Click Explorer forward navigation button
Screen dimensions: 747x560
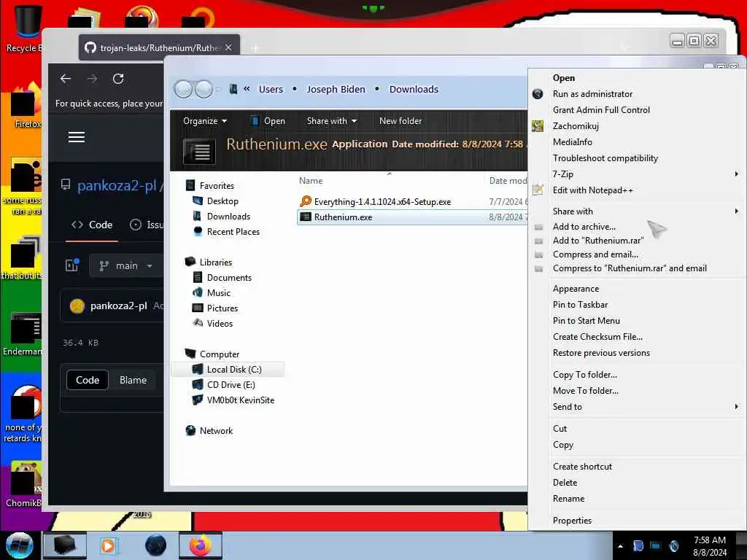[204, 89]
